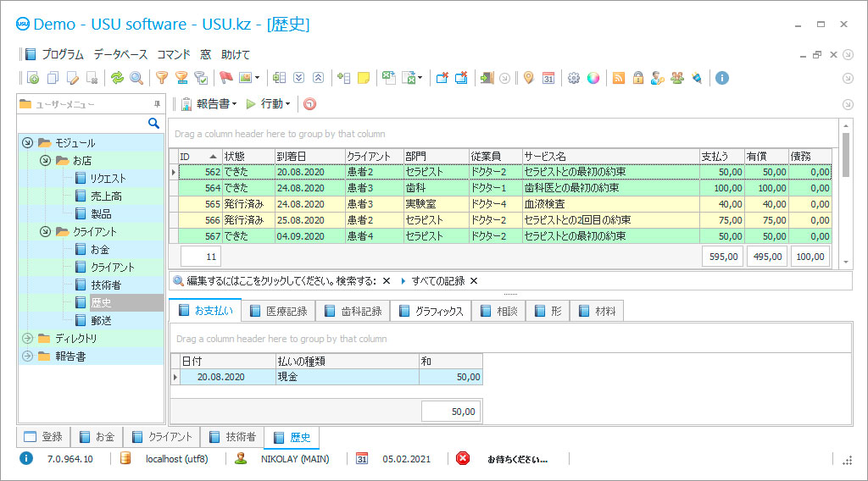Click the magnifier search icon in toolbar

(136, 78)
